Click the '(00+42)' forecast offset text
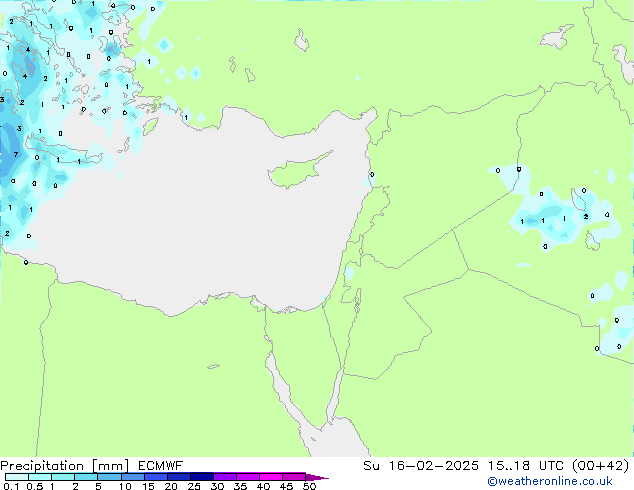The width and height of the screenshot is (634, 490). (x=601, y=466)
